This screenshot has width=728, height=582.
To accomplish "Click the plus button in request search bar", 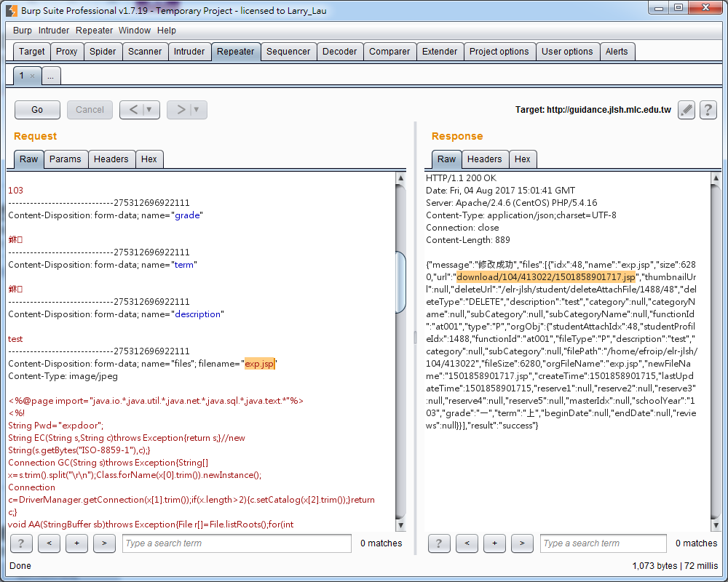I will pyautogui.click(x=76, y=543).
